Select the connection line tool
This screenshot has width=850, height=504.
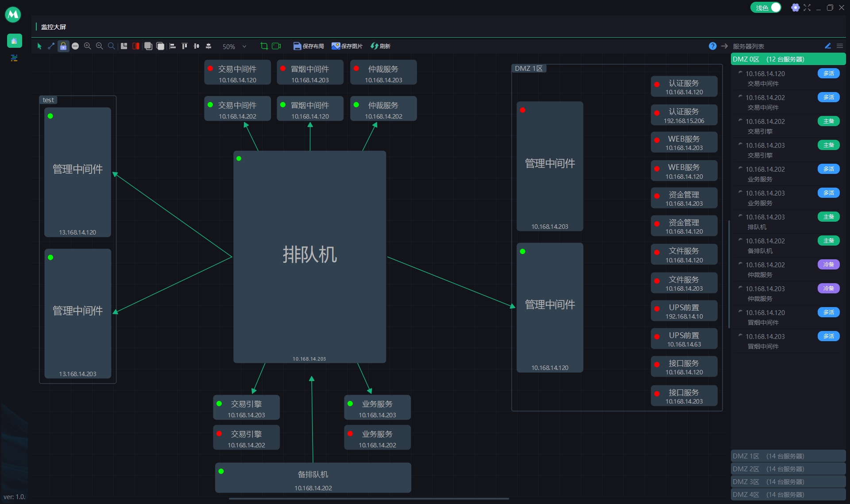pos(51,46)
